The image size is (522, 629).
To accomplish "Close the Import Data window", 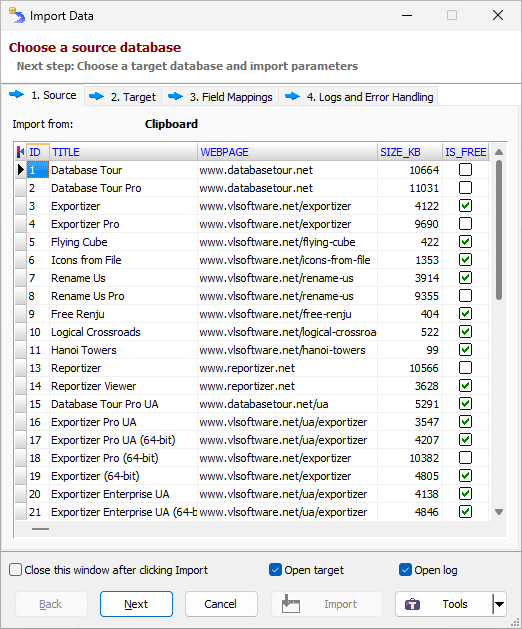I will tap(498, 15).
